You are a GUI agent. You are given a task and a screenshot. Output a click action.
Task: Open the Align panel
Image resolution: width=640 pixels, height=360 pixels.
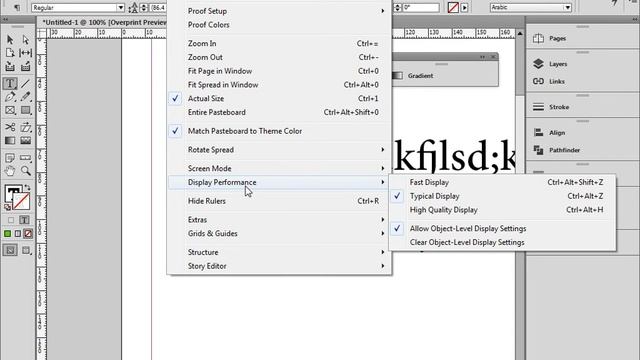(557, 133)
